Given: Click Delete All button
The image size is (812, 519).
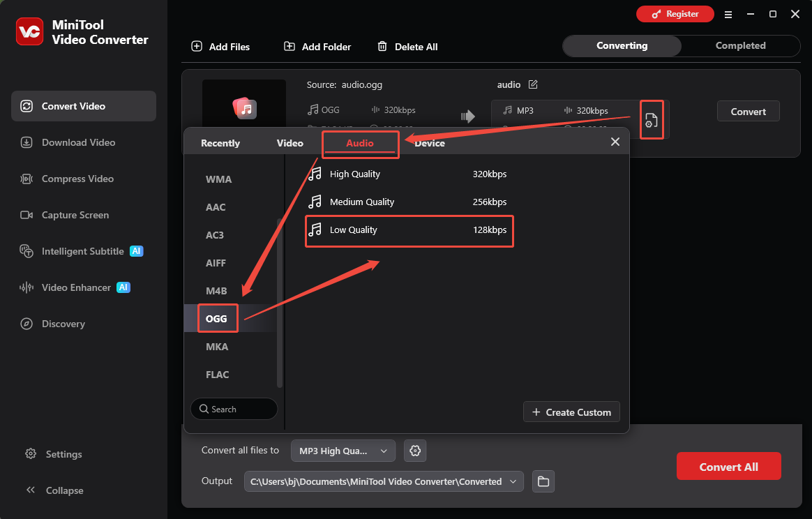Looking at the screenshot, I should click(407, 47).
